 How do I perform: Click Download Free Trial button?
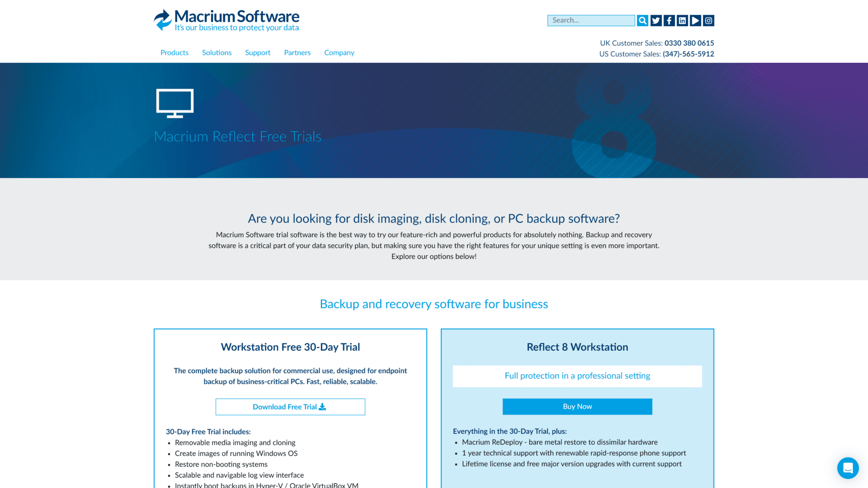tap(290, 406)
